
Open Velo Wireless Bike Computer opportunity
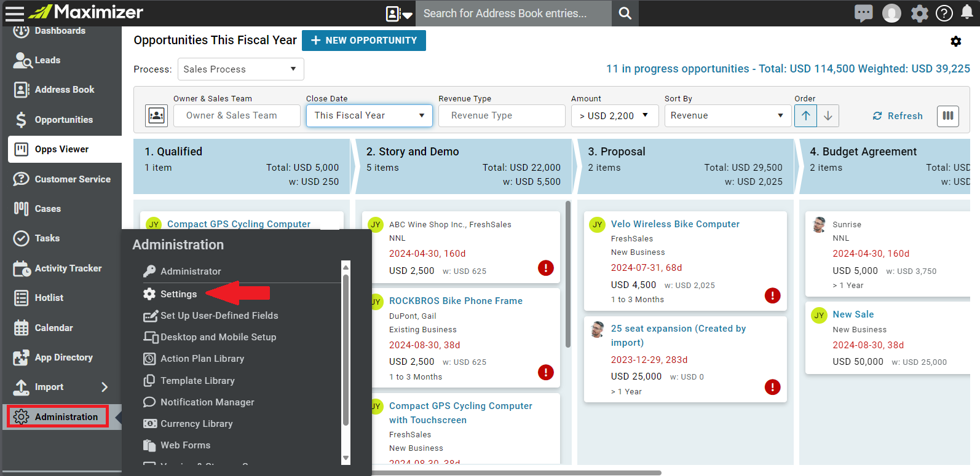(x=675, y=224)
